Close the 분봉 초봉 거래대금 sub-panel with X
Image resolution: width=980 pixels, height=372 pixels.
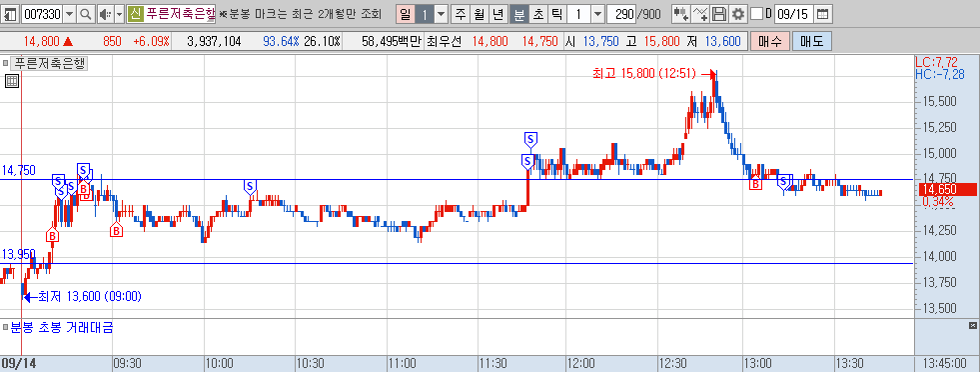point(972,326)
